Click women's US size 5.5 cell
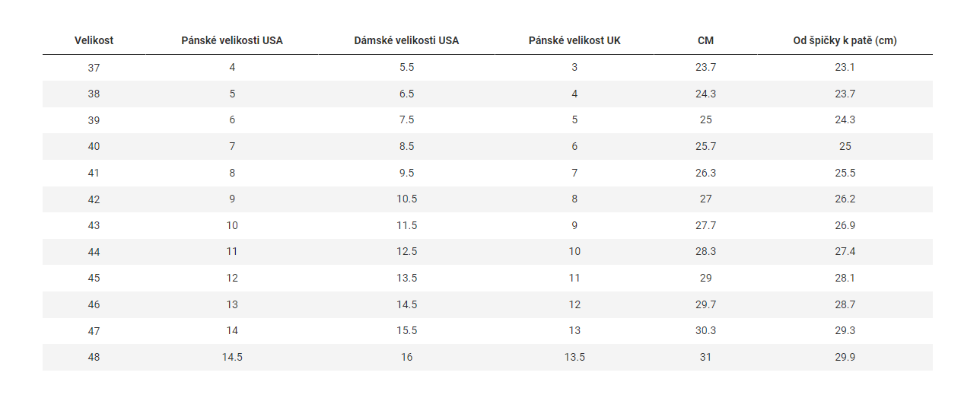Image resolution: width=980 pixels, height=398 pixels. 406,68
